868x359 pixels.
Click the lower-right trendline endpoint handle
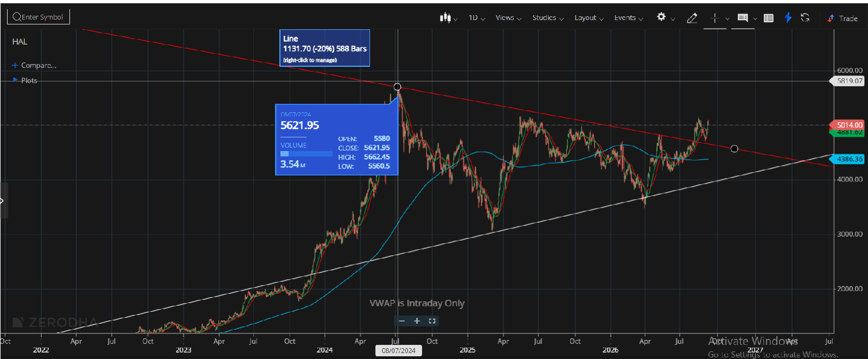point(734,149)
